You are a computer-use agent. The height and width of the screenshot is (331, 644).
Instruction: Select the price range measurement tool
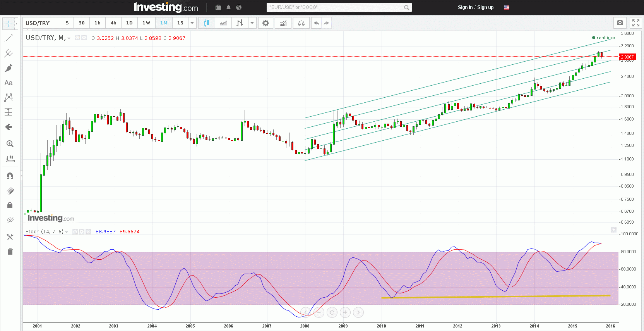pyautogui.click(x=9, y=112)
